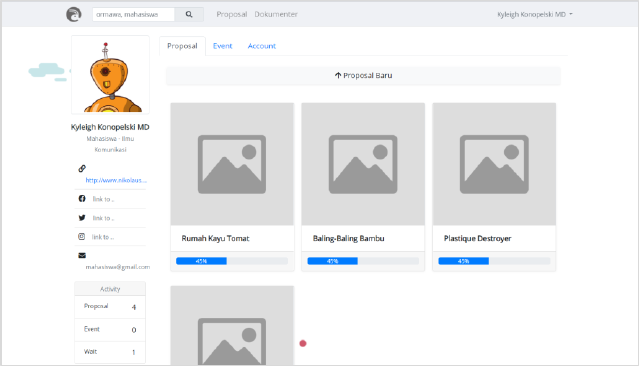Image resolution: width=639 pixels, height=366 pixels.
Task: Click the magnifier search button
Action: pos(189,14)
